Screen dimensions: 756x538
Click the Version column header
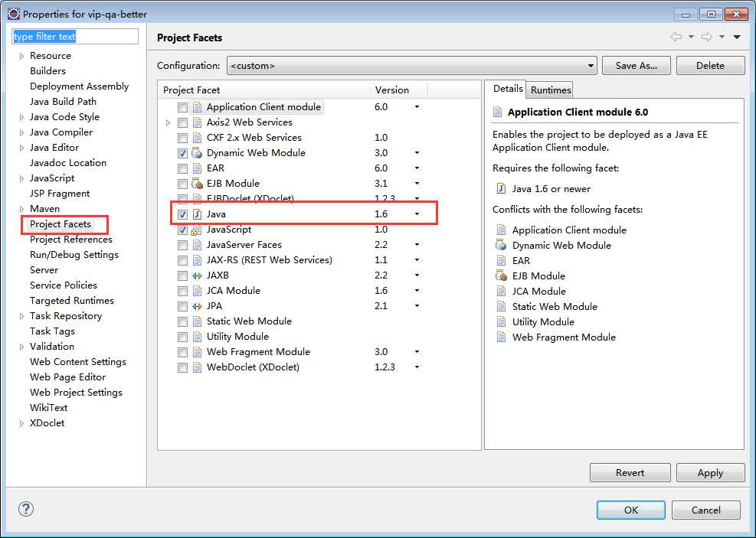(x=398, y=90)
